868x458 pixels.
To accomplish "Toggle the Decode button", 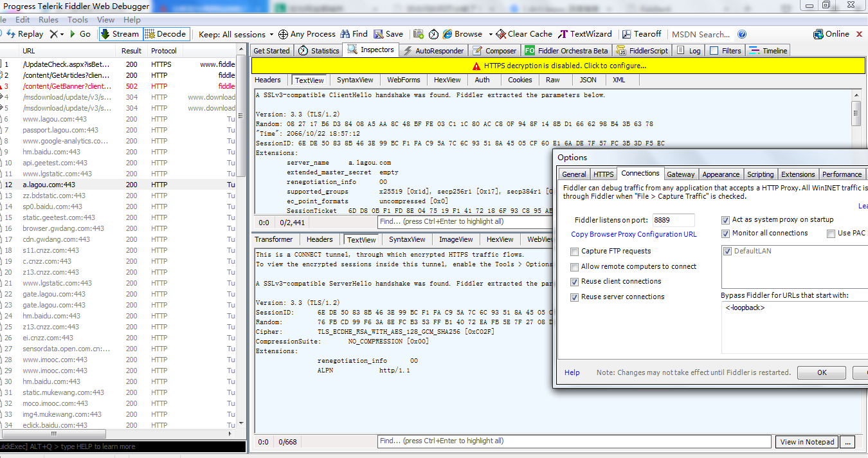I will click(165, 34).
